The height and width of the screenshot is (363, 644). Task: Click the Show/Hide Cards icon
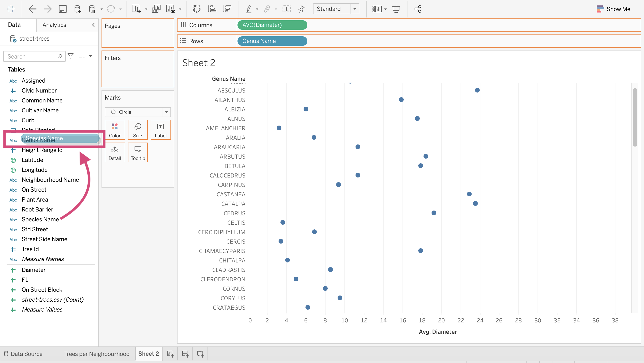point(377,9)
